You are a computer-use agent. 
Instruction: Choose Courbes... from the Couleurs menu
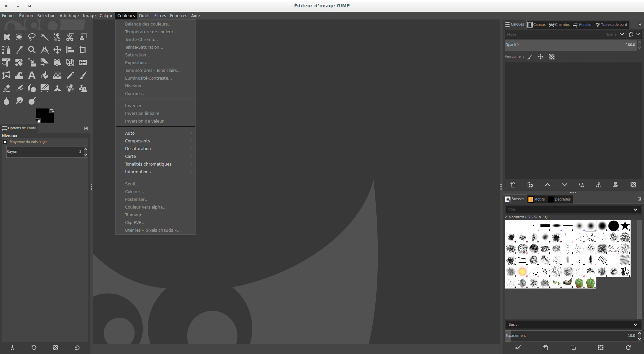156,94
